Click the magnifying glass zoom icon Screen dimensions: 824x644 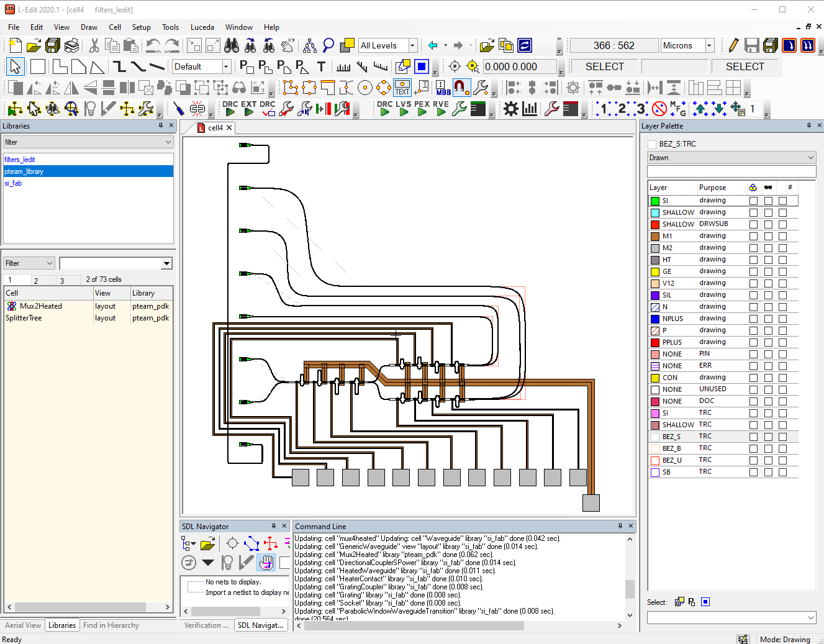coord(328,45)
